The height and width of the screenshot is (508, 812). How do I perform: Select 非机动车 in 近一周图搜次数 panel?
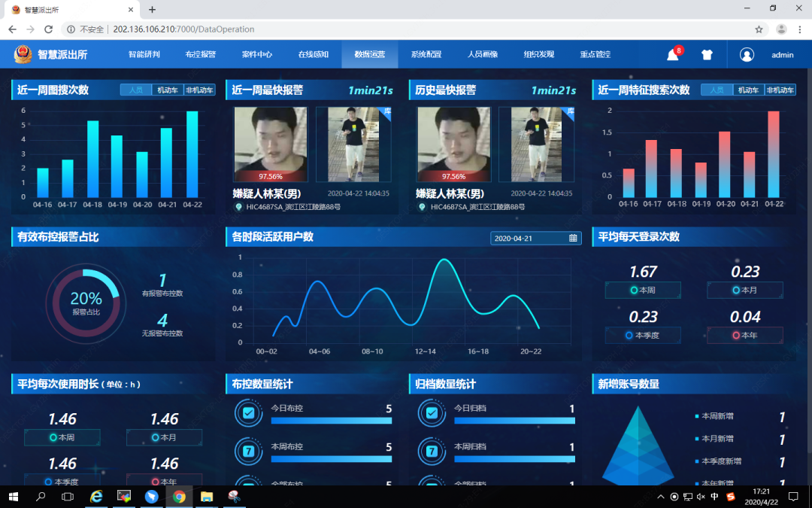[x=199, y=90]
